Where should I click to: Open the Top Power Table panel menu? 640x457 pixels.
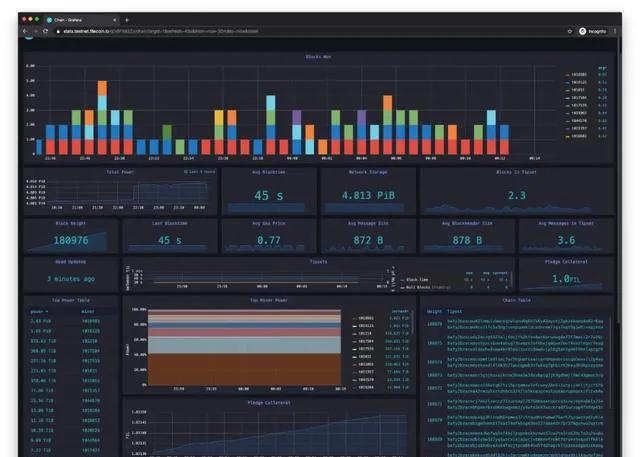(71, 300)
